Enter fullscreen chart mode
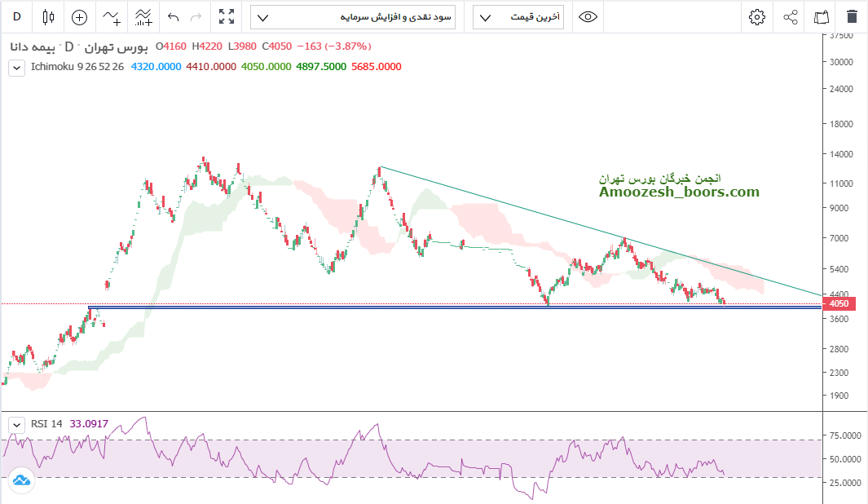Viewport: 868px width, 504px height. click(227, 16)
